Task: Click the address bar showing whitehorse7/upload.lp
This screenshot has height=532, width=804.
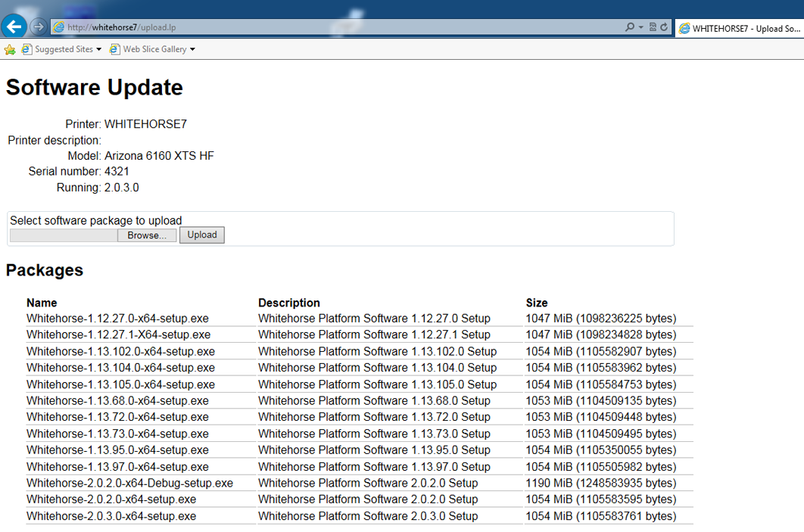Action: point(338,27)
